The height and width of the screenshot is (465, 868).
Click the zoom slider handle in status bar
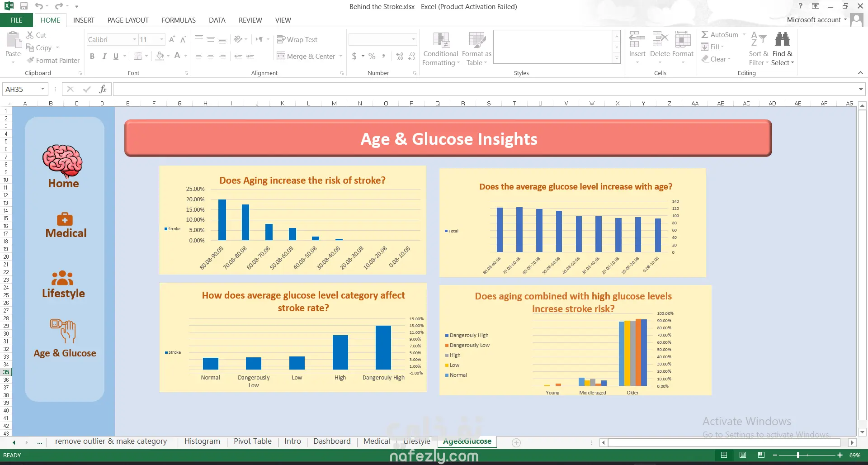point(798,455)
